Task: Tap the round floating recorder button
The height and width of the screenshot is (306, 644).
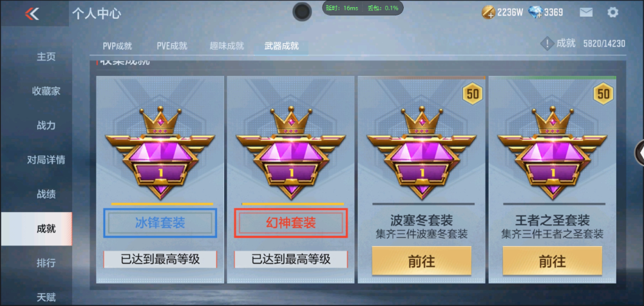Action: point(302,12)
